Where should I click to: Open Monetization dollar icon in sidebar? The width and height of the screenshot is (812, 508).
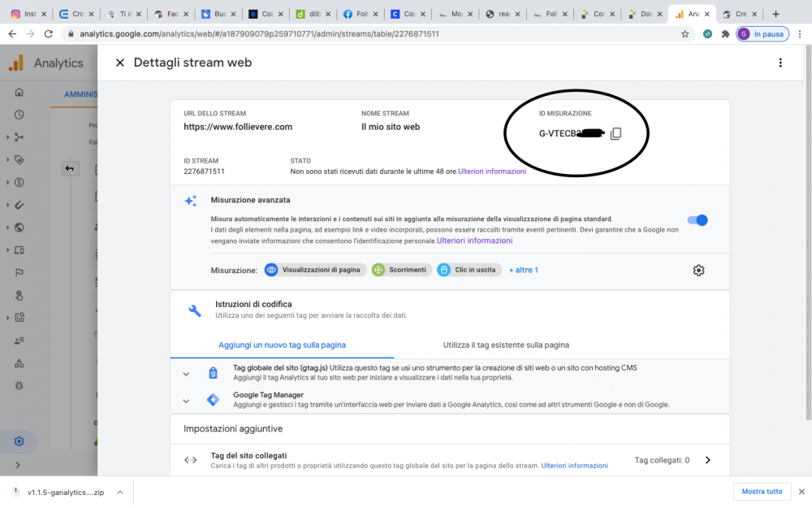19,182
